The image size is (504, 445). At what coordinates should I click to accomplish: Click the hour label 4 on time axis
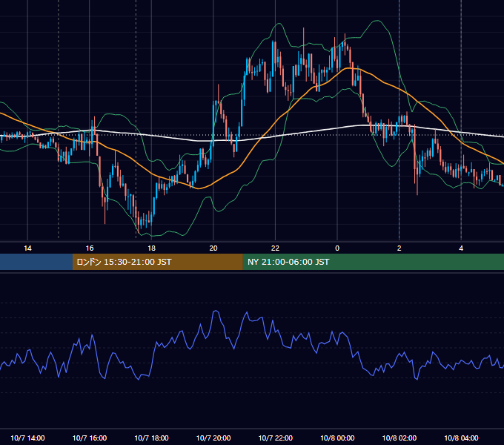tap(461, 248)
